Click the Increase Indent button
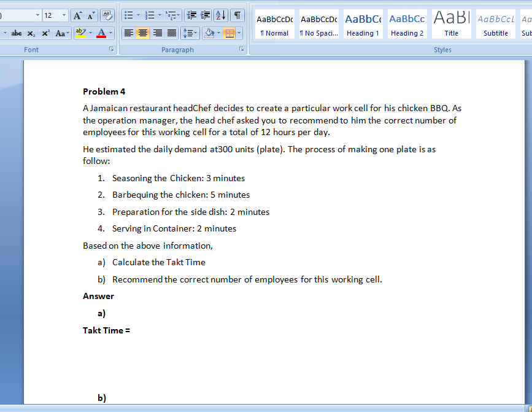The width and height of the screenshot is (532, 412). point(206,15)
